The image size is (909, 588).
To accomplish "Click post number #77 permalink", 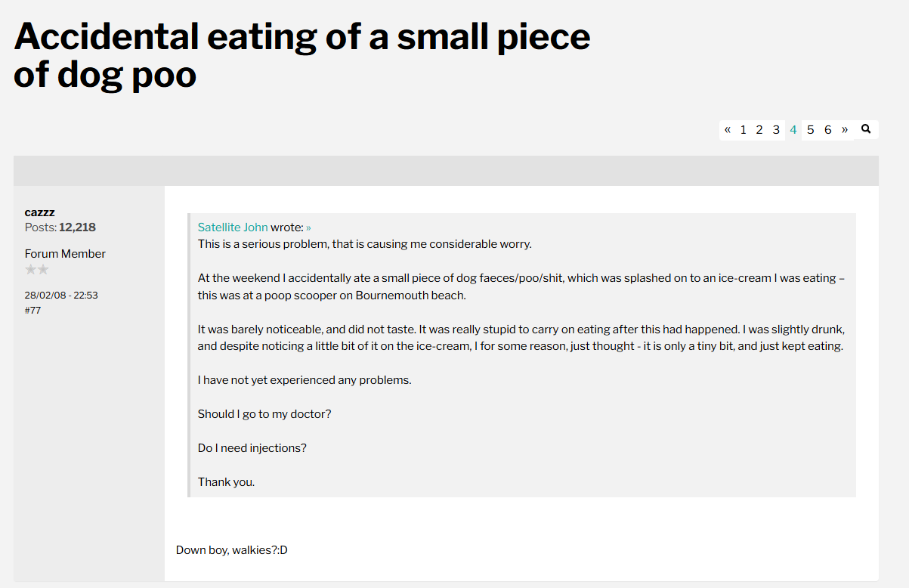I will point(32,310).
